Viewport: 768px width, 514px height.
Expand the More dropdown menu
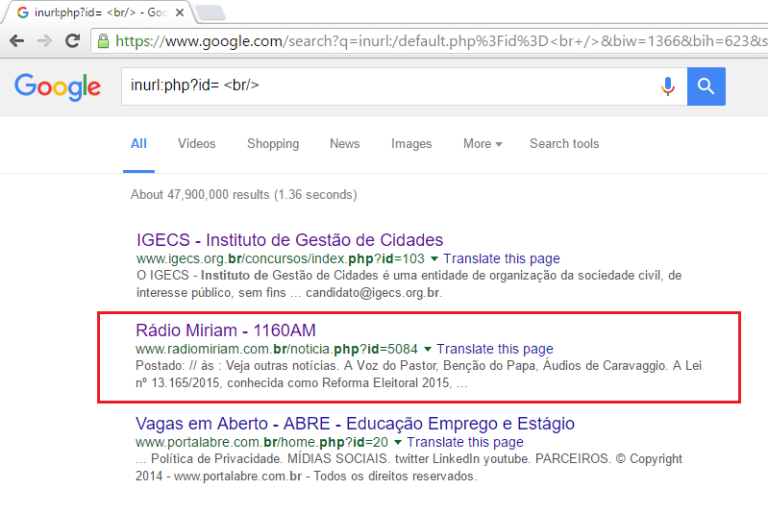[x=482, y=144]
